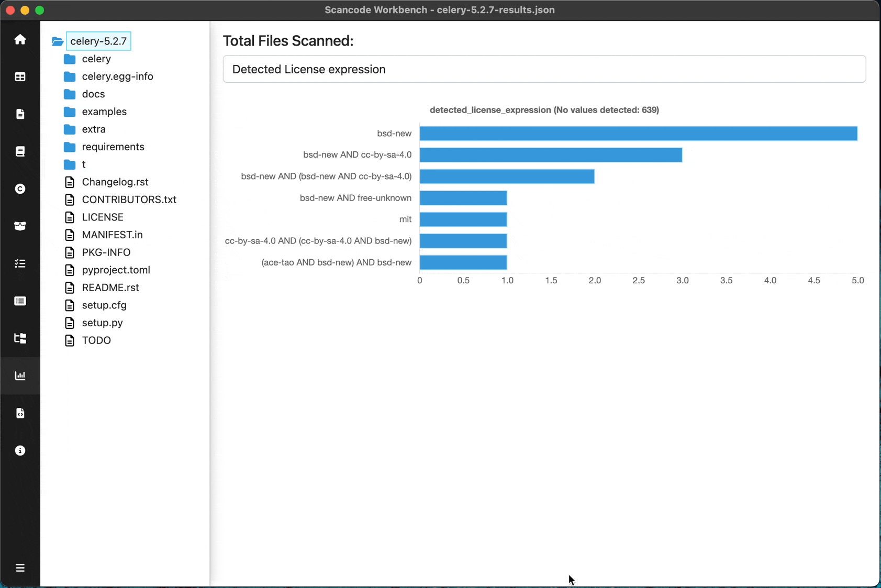Select PKG-INFO in the file tree
This screenshot has width=881, height=588.
pos(106,252)
